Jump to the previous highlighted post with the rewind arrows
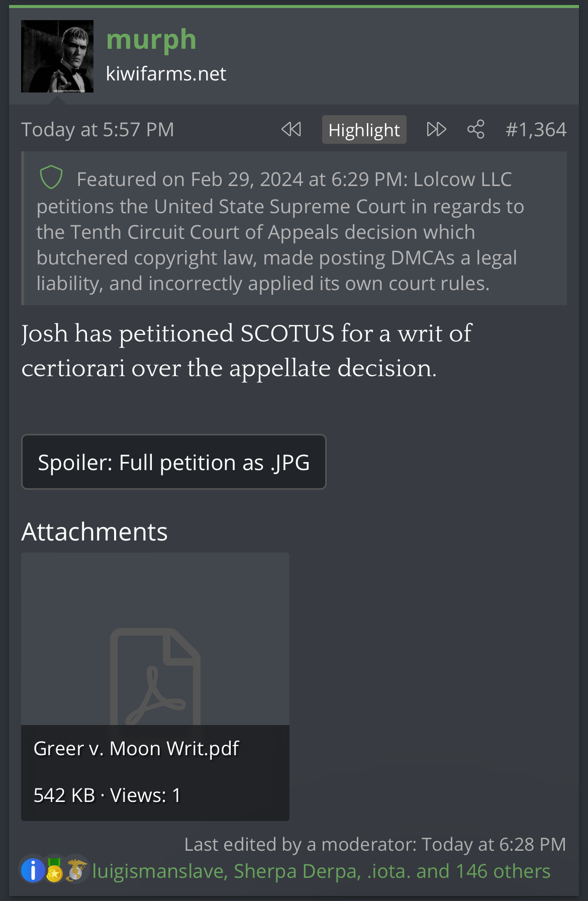 click(291, 129)
